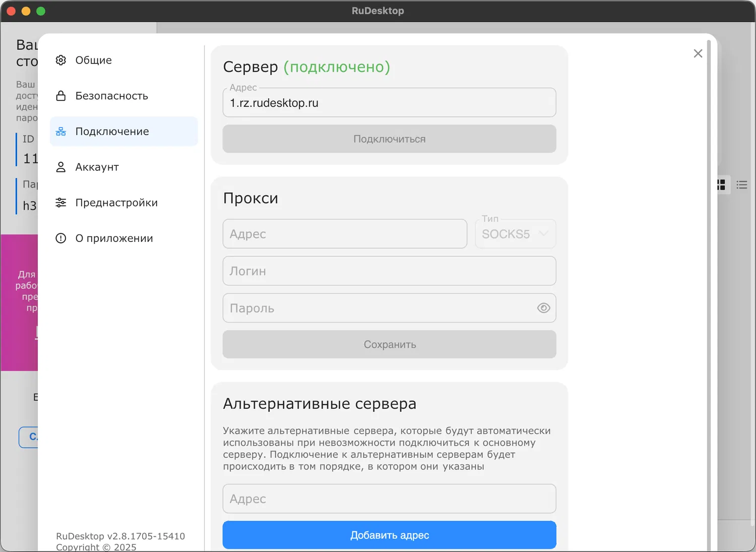Screen dimensions: 756x552
Task: Click the Сохранить proxy button
Action: tap(390, 344)
